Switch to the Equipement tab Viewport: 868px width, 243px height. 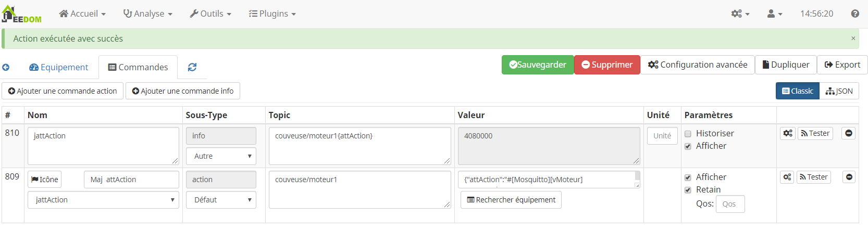point(59,67)
